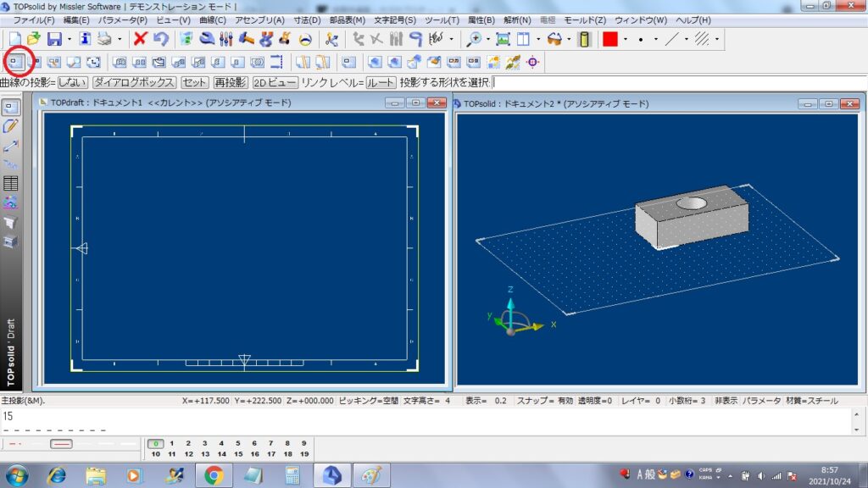Open the ファイル(F) menu
The image size is (868, 488).
coord(34,20)
